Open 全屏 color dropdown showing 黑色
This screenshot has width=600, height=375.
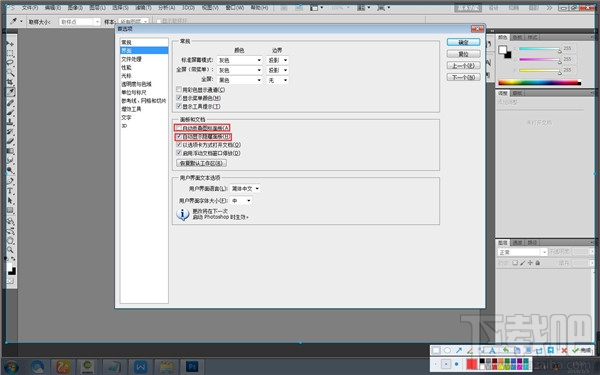click(240, 80)
